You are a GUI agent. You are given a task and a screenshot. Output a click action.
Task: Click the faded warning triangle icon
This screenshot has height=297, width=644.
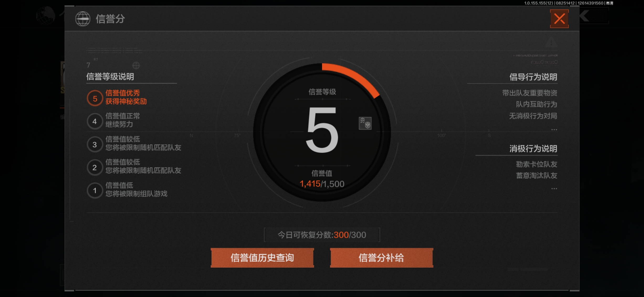(x=551, y=42)
